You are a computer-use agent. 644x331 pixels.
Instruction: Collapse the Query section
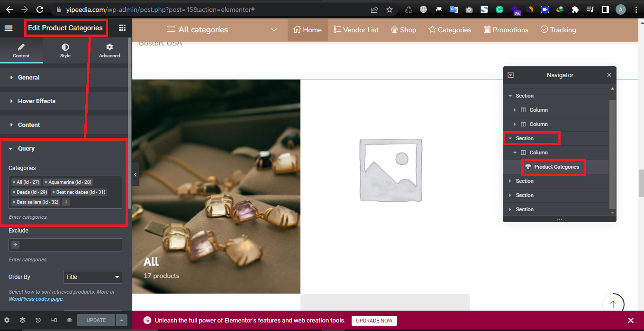point(64,149)
